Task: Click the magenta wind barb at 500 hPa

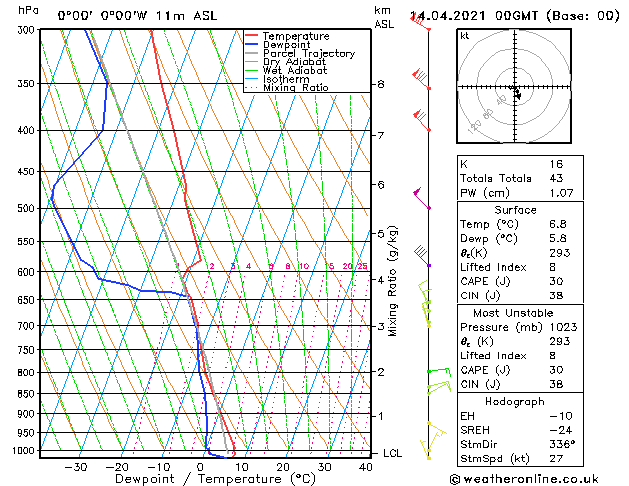Action: coord(422,198)
